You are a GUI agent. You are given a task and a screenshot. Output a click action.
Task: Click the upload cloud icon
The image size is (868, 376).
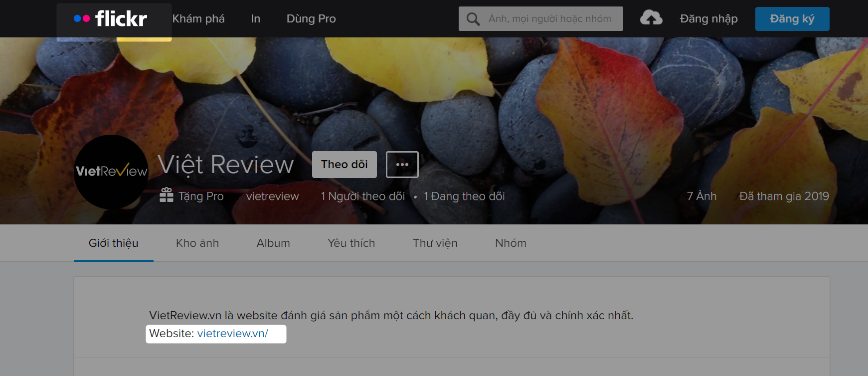651,18
